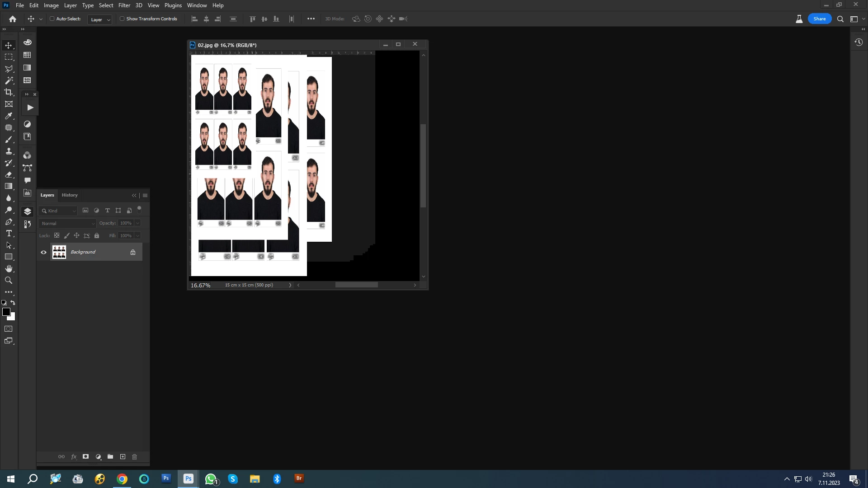Click the Share button

(819, 19)
